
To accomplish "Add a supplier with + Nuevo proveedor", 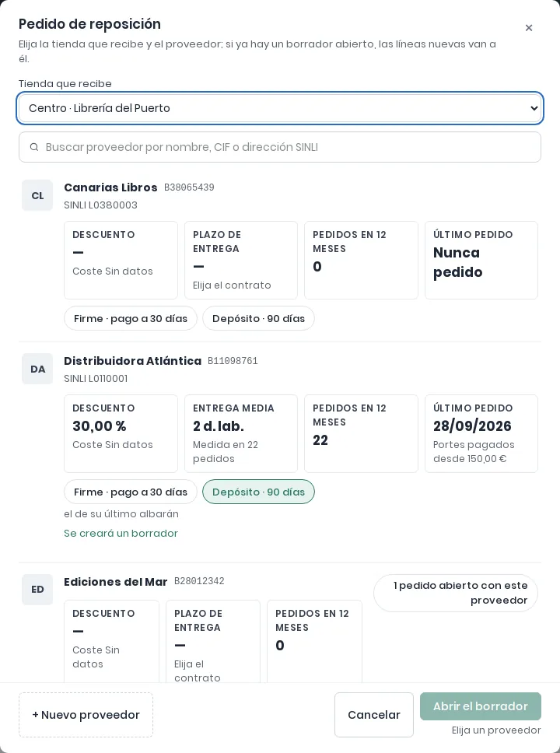I will coord(86,715).
